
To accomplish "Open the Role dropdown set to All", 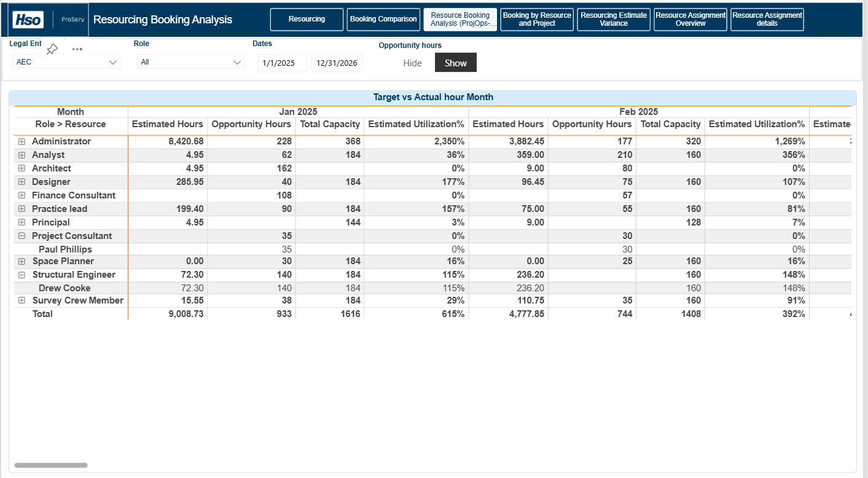I will pyautogui.click(x=190, y=62).
